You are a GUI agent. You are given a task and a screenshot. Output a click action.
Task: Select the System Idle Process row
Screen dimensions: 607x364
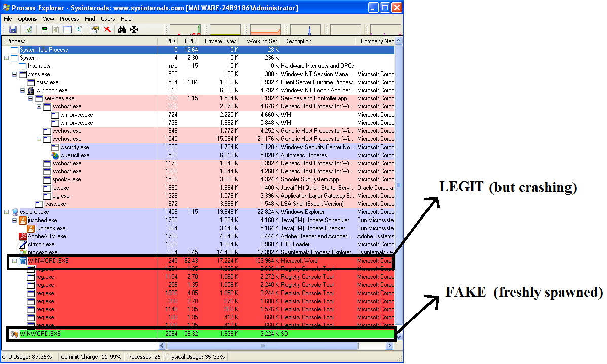[198, 50]
